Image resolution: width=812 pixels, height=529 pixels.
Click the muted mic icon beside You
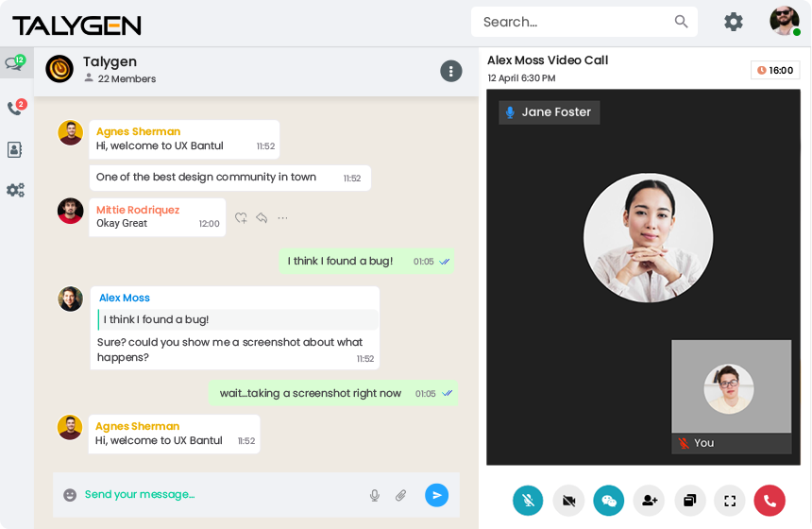(684, 443)
